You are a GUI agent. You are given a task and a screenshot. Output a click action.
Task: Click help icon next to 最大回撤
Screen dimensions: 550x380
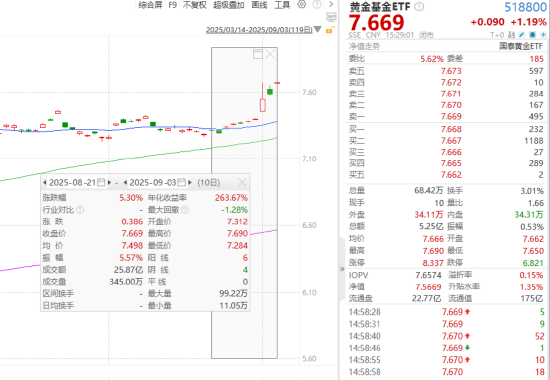coord(185,210)
